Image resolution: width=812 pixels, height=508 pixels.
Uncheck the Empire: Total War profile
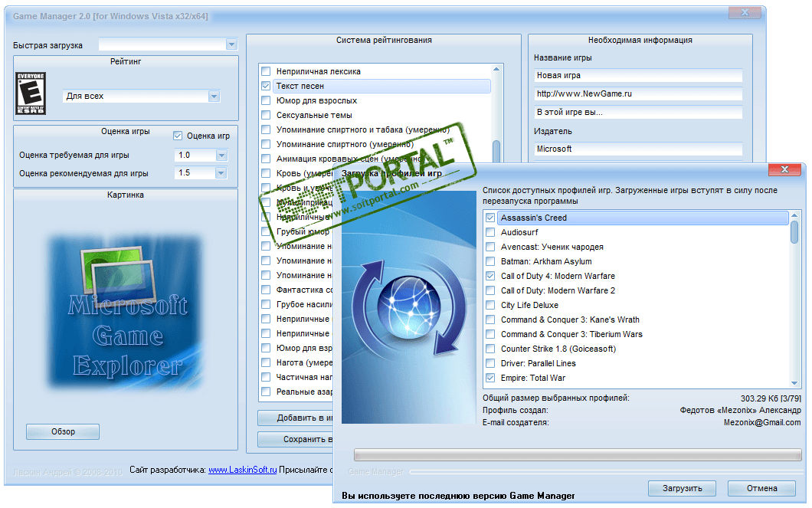pyautogui.click(x=490, y=378)
